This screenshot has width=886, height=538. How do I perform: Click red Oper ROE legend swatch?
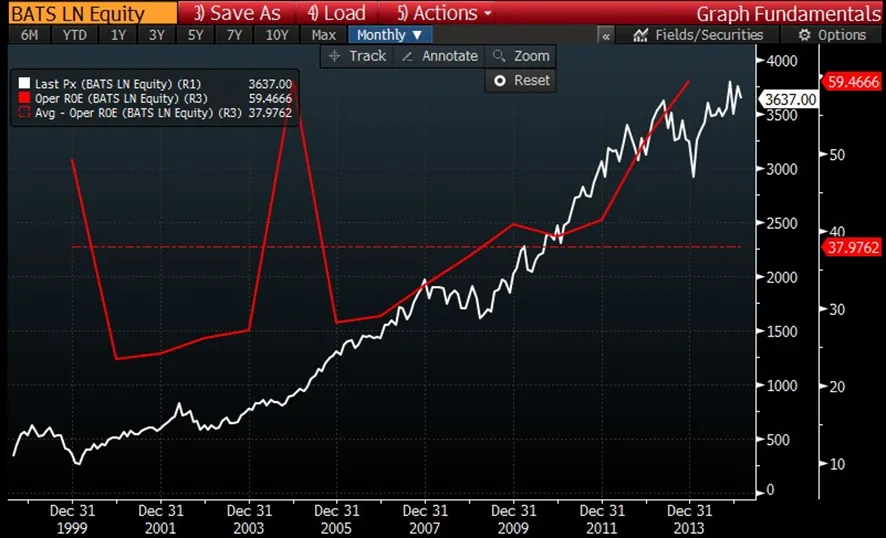(x=22, y=100)
